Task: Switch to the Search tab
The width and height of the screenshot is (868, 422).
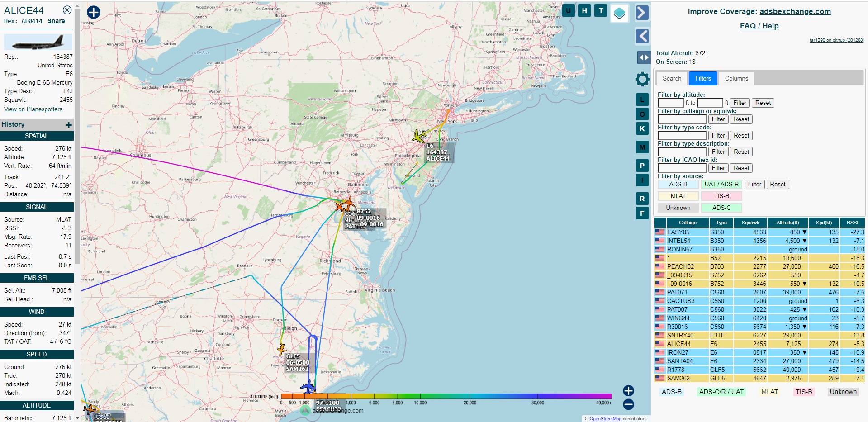Action: pos(672,78)
